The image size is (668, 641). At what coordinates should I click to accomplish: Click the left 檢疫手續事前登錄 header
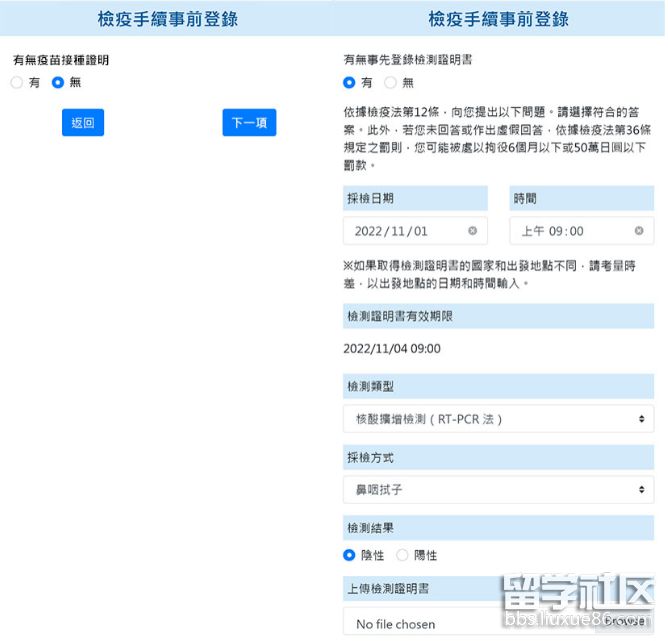point(165,19)
